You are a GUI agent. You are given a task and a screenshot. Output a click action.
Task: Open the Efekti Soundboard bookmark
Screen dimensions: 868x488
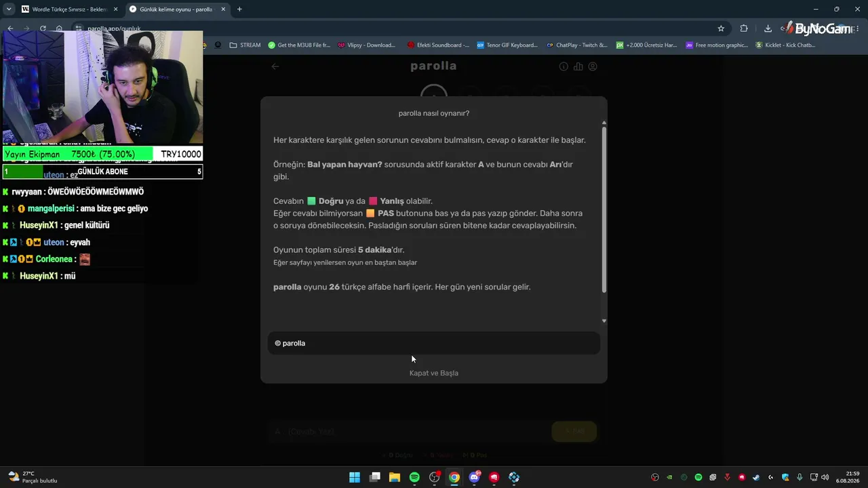tap(438, 45)
